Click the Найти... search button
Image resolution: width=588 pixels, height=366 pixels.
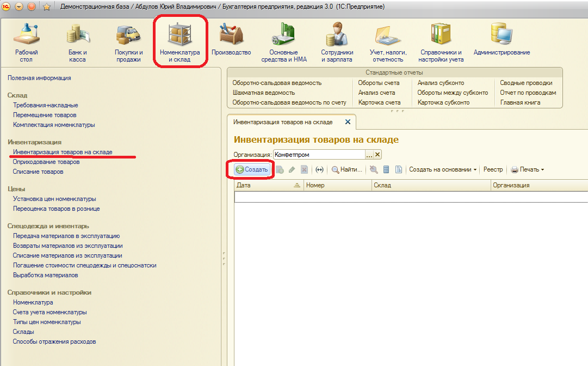click(347, 170)
